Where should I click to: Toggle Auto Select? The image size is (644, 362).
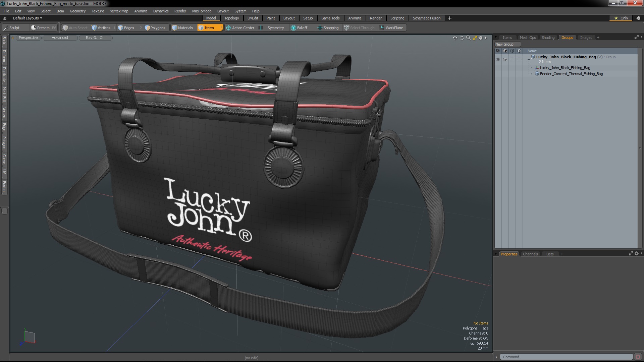tap(75, 28)
